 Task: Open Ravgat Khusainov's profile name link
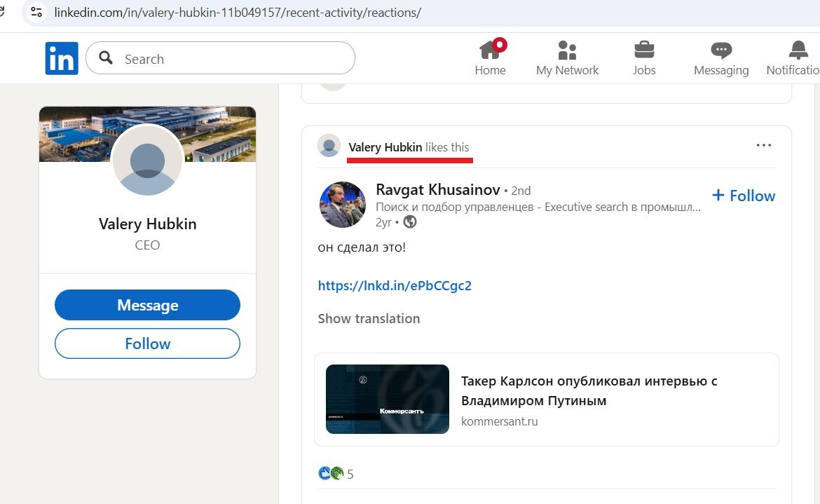(438, 189)
